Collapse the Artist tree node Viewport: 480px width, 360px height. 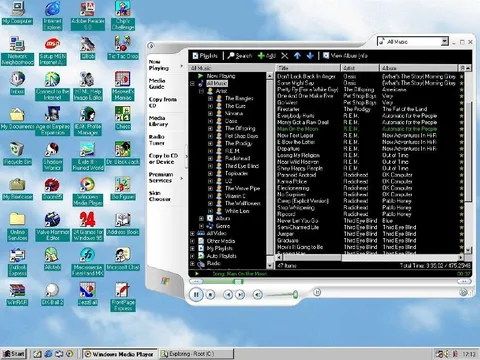tap(201, 91)
